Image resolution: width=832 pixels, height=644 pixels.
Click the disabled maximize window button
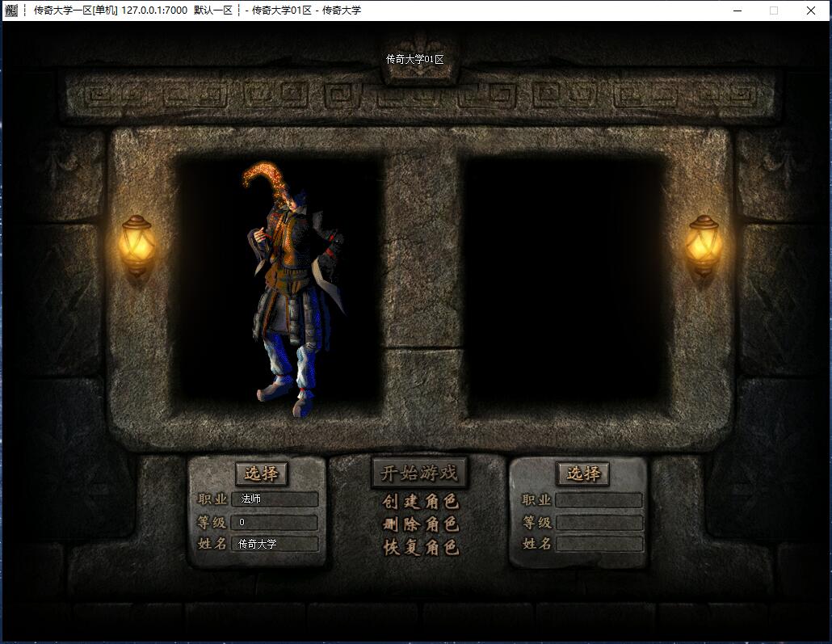(x=774, y=11)
